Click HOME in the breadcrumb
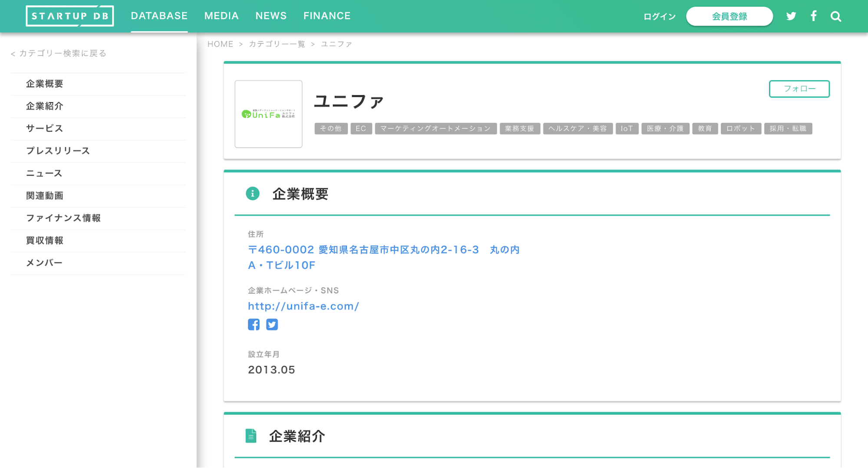Image resolution: width=868 pixels, height=468 pixels. point(220,44)
